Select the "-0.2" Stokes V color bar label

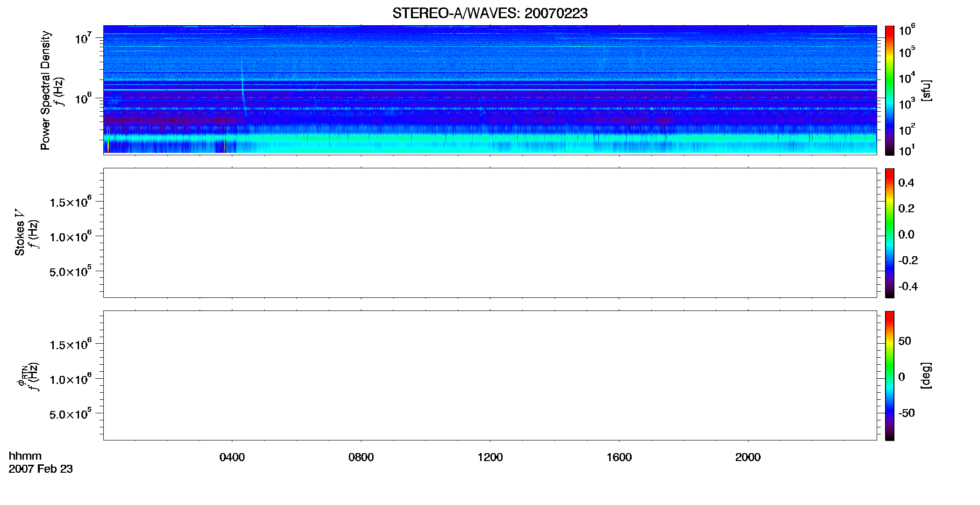tap(908, 260)
